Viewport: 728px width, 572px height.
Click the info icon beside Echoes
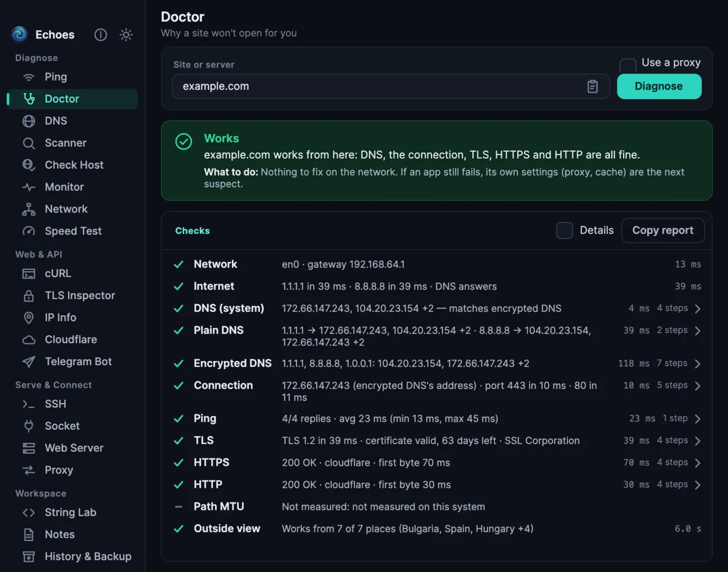coord(100,35)
